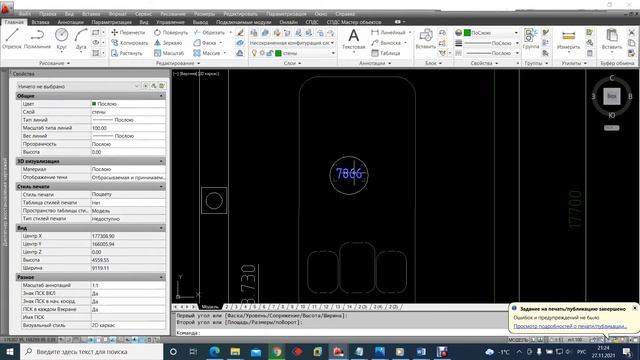Open the Справка menu
This screenshot has height=360, width=640.
coord(345,14)
